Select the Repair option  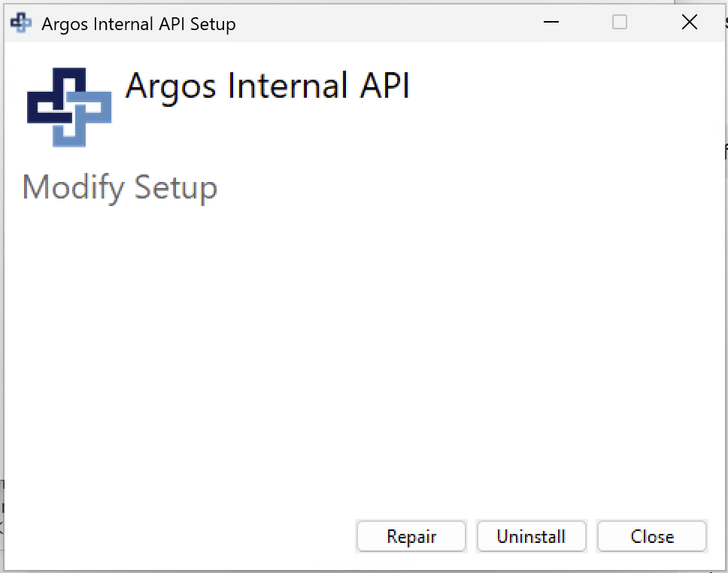(x=411, y=536)
